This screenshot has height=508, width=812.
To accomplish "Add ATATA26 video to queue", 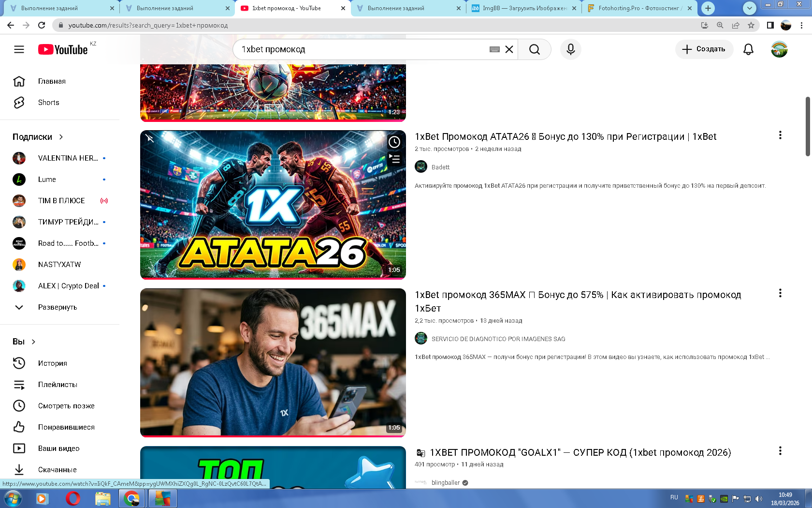I will 394,159.
